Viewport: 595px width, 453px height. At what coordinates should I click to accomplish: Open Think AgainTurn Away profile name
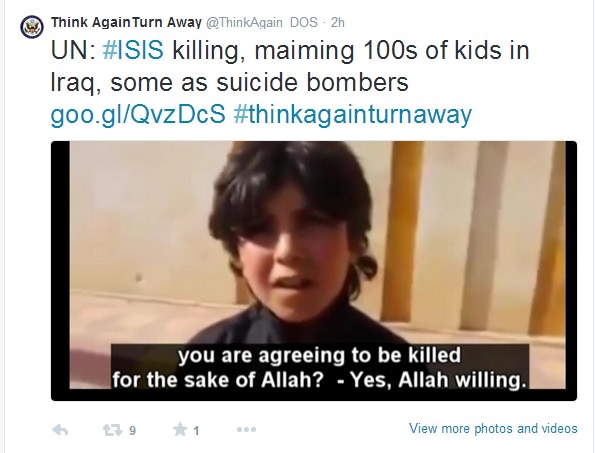coord(126,22)
